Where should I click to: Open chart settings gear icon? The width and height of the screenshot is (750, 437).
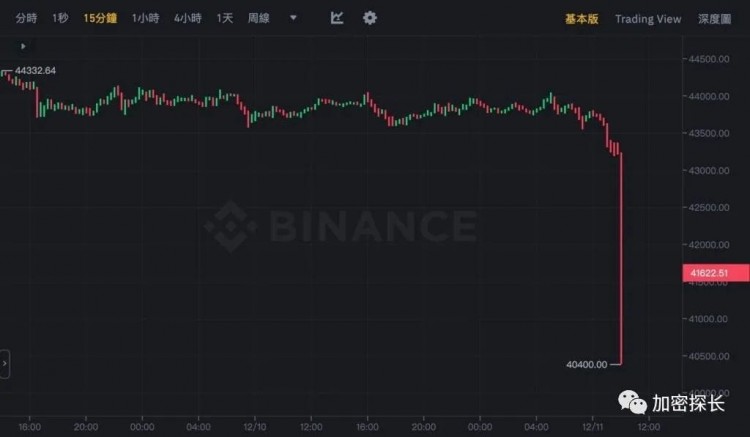[x=370, y=18]
